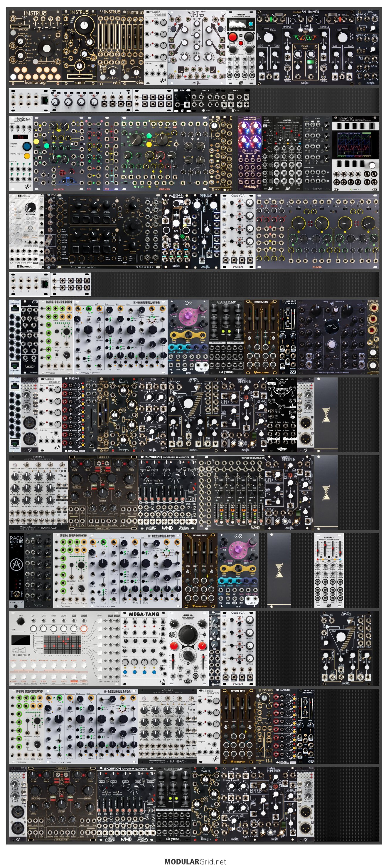Select the MEGA-TANG module title
Viewport: 391px width, 868px height.
tap(144, 614)
